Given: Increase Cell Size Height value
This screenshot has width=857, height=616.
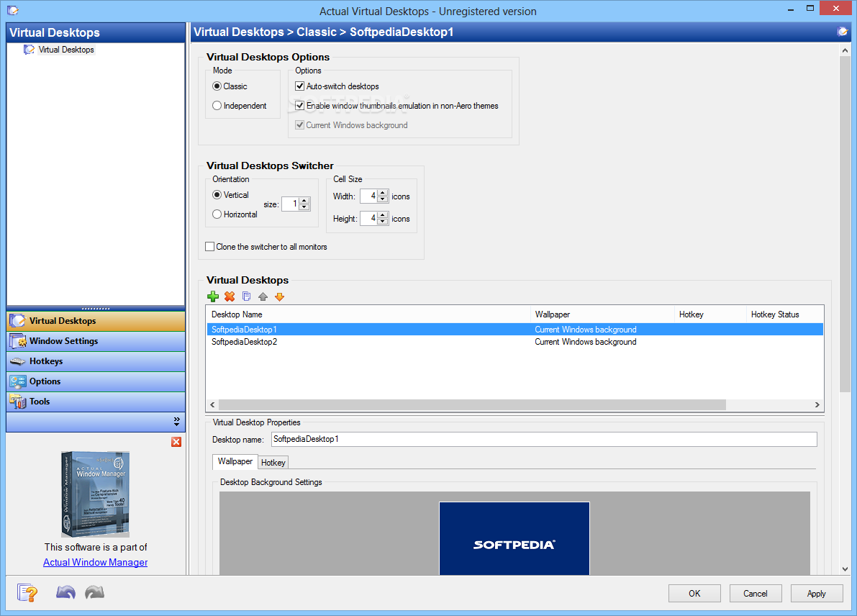Looking at the screenshot, I should coord(383,214).
